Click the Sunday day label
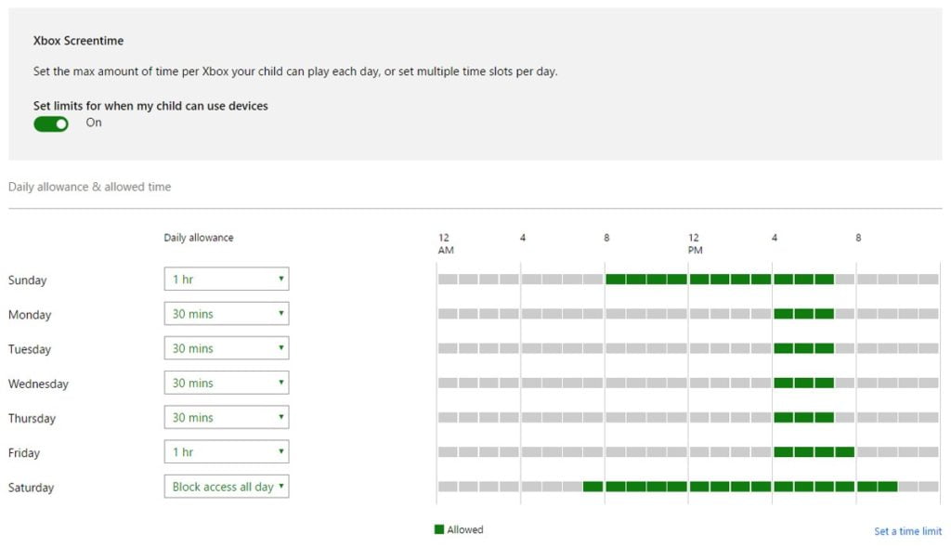The height and width of the screenshot is (560, 951). pyautogui.click(x=27, y=280)
